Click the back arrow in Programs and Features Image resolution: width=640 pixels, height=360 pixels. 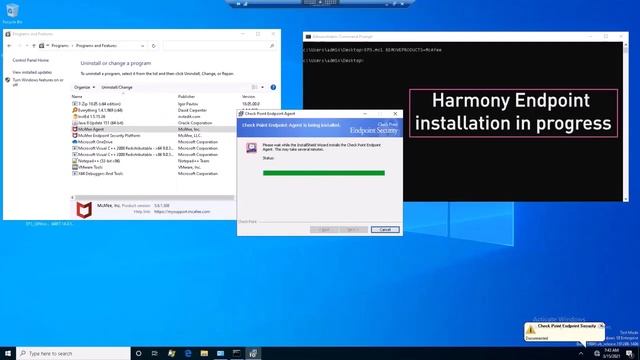pos(9,46)
